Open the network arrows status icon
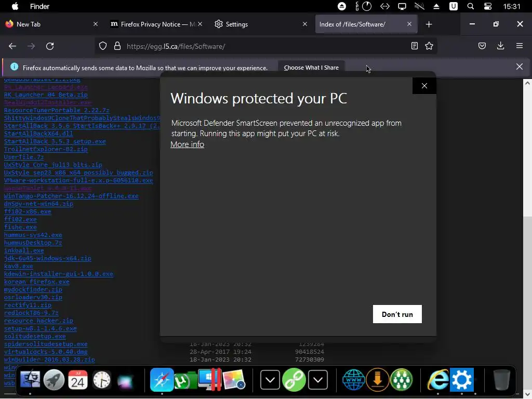The width and height of the screenshot is (532, 399). tap(385, 6)
